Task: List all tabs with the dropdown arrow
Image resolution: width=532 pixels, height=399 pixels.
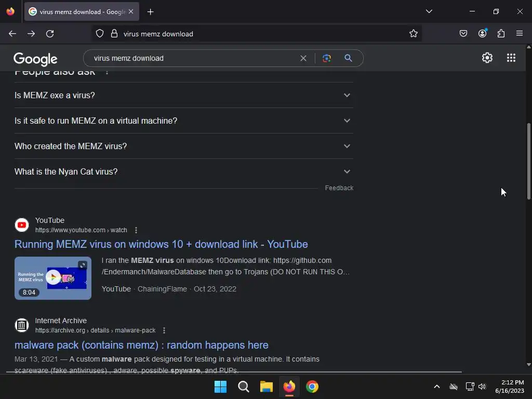Action: pos(429,11)
